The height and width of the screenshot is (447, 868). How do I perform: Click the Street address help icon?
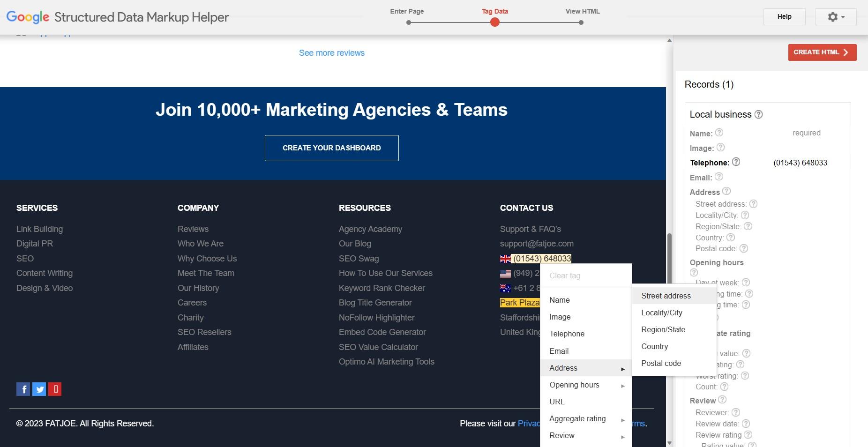754,203
